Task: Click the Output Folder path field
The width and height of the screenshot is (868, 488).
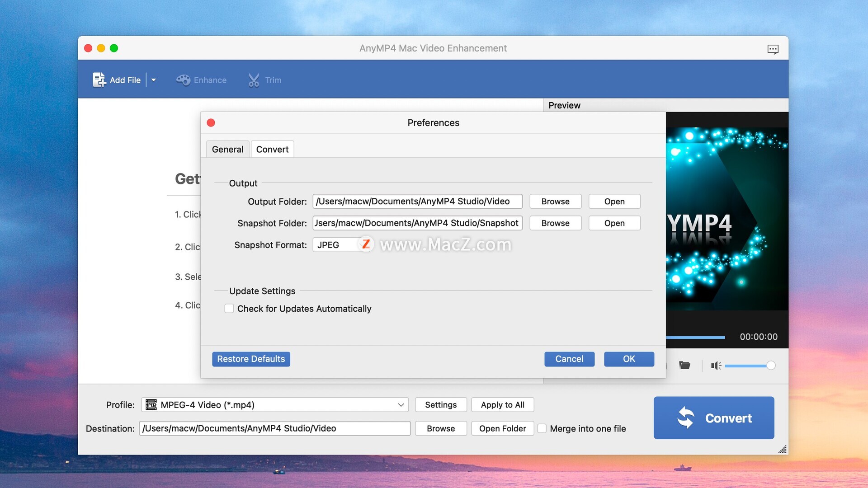Action: (x=417, y=201)
